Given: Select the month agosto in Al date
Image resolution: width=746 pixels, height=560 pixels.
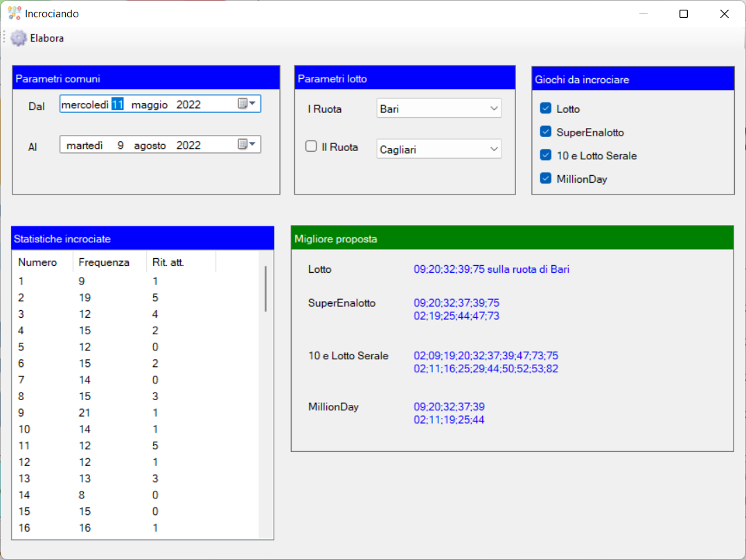Looking at the screenshot, I should coord(150,145).
